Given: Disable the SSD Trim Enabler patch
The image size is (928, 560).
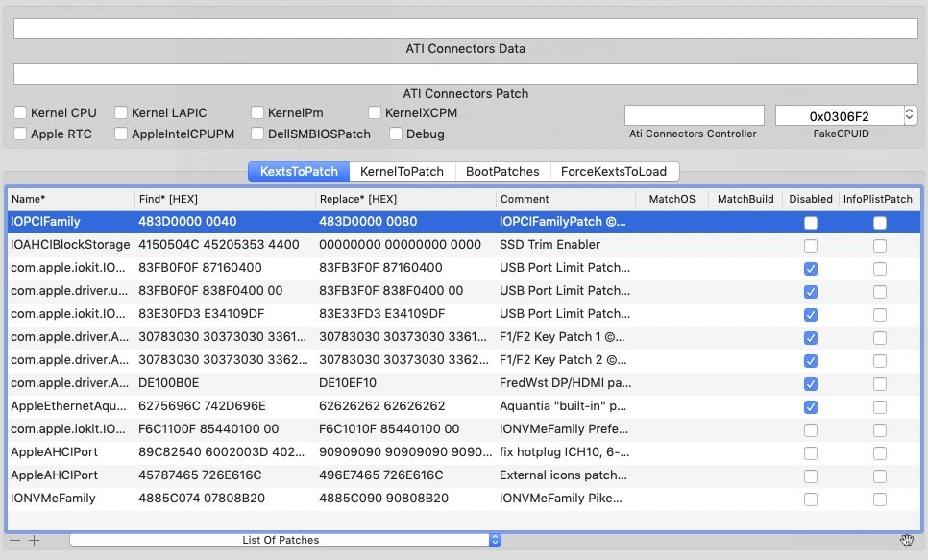Looking at the screenshot, I should point(811,245).
